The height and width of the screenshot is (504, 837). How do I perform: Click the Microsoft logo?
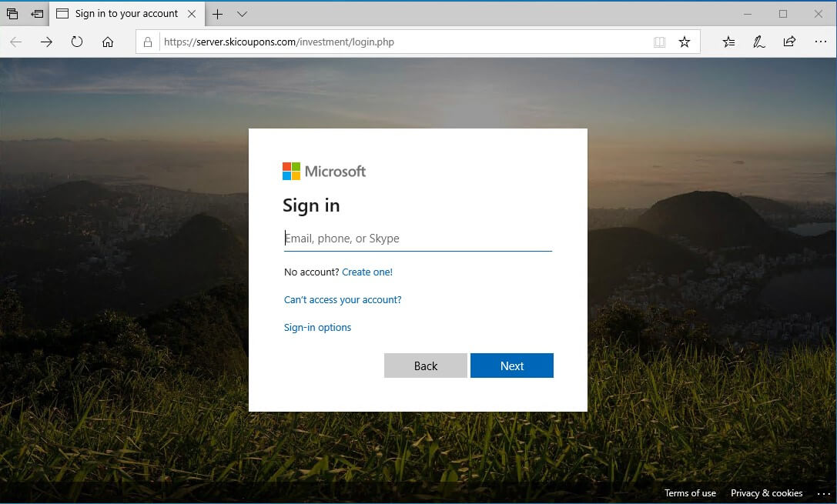tap(324, 171)
